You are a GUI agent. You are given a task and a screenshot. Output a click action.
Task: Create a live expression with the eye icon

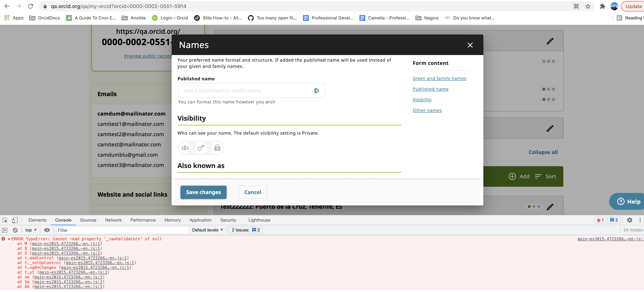[47, 230]
